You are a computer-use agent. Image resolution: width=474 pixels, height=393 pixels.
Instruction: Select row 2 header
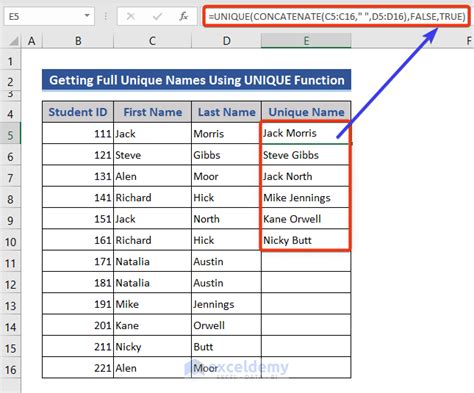(10, 81)
